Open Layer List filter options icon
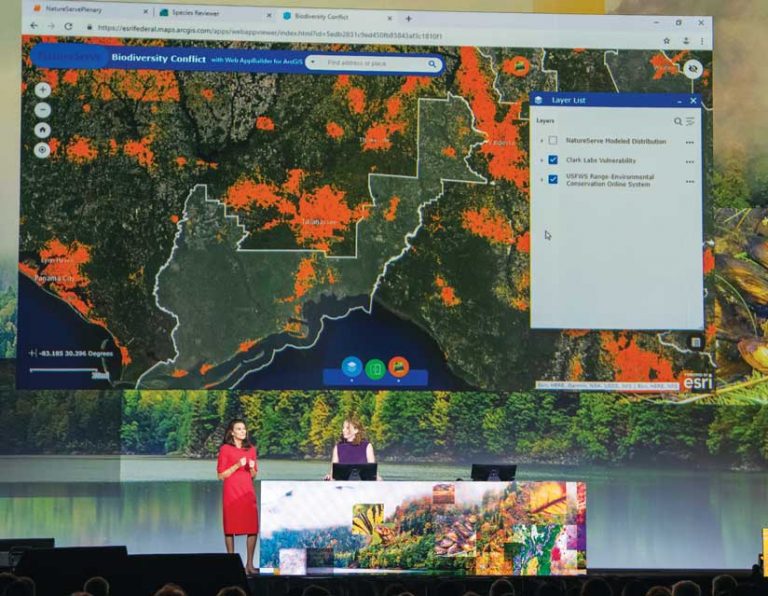 click(x=691, y=121)
